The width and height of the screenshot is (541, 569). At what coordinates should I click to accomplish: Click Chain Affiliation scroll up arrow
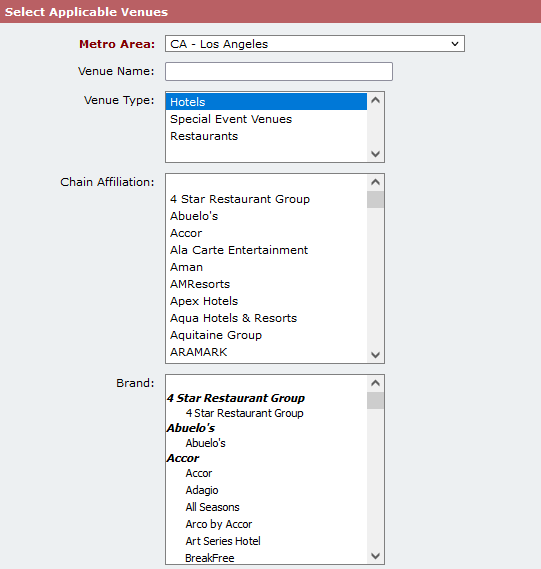pos(376,182)
